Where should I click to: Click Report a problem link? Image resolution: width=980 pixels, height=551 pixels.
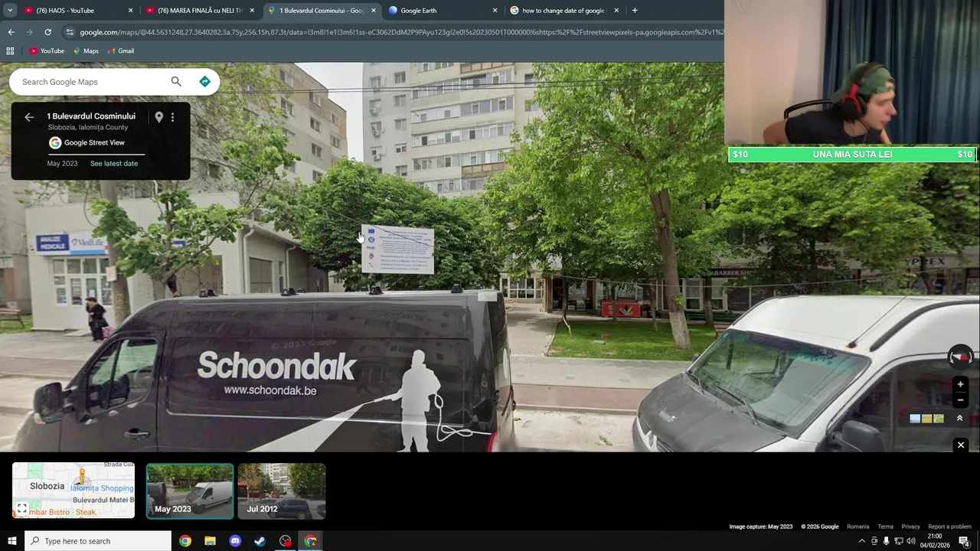pos(949,527)
